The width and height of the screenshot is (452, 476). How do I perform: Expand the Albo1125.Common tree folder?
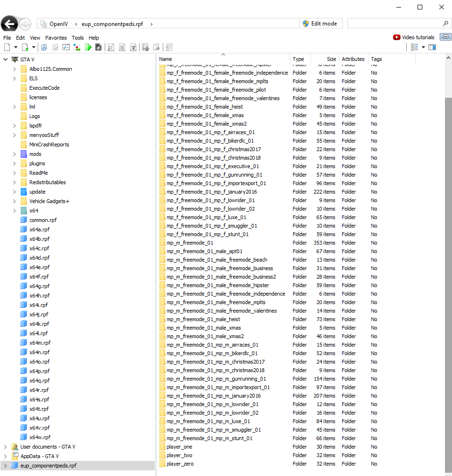pos(14,69)
